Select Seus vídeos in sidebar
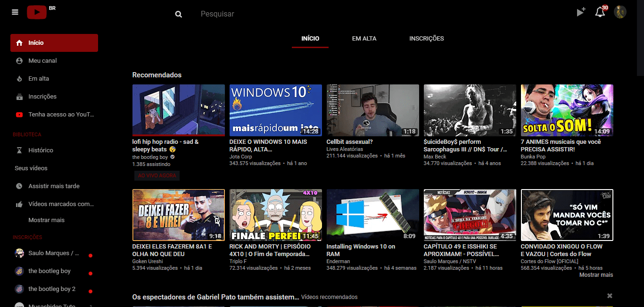Screen dimensions: 644x307 [x=54, y=168]
